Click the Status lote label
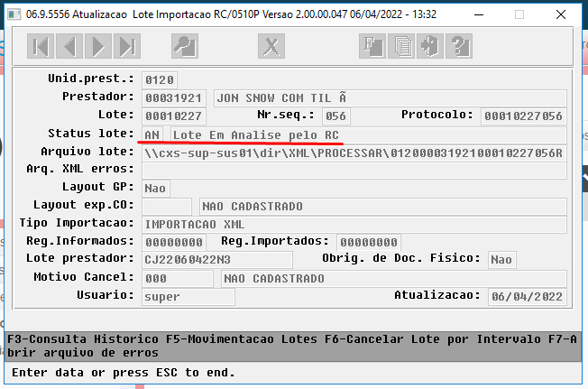Image resolution: width=588 pixels, height=389 pixels. tap(91, 134)
